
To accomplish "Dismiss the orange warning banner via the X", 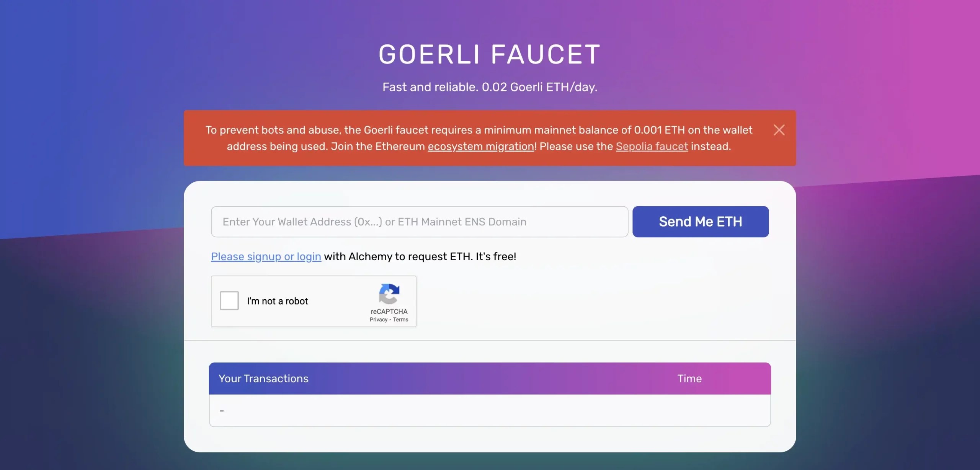I will pos(780,130).
